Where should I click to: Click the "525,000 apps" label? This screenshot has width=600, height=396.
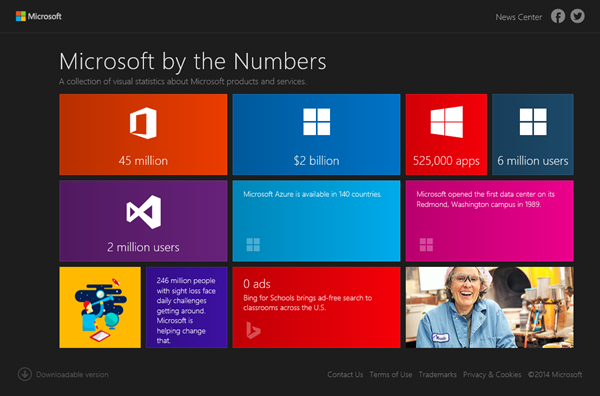pos(446,161)
